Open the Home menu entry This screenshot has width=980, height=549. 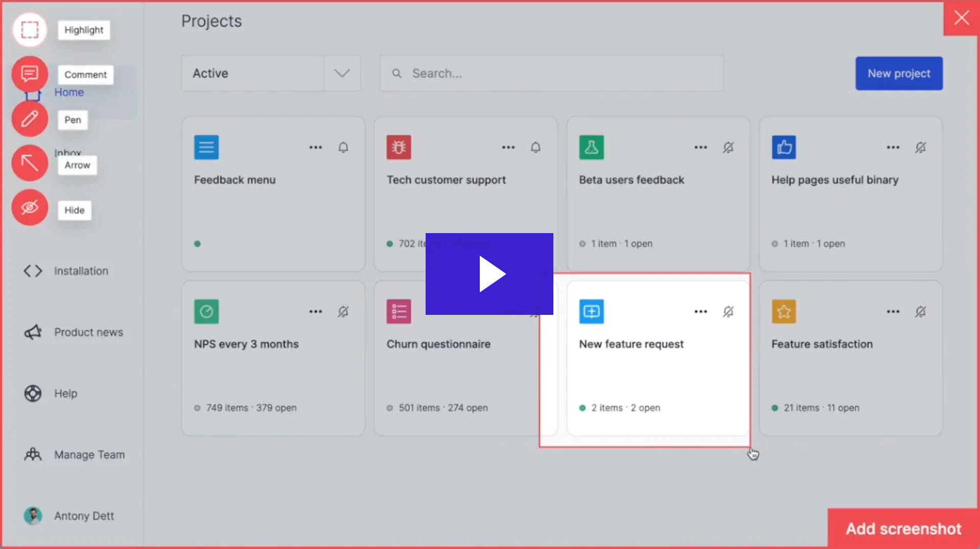[x=68, y=92]
